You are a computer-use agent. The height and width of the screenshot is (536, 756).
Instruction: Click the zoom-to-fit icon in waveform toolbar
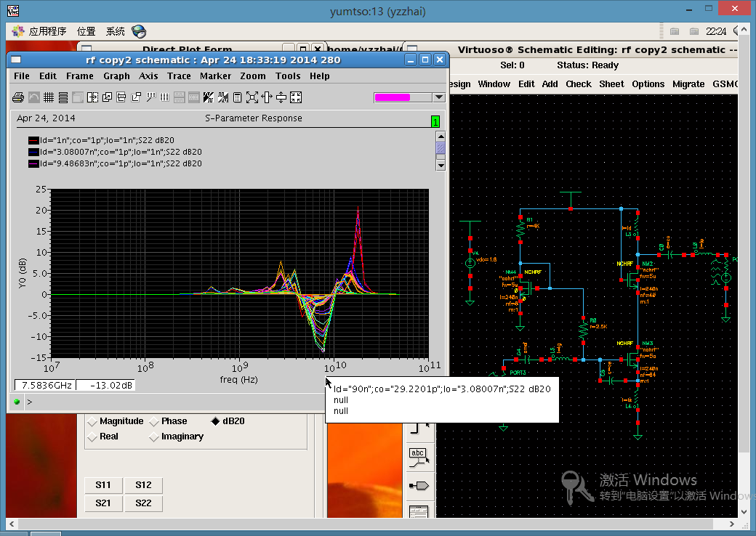(x=252, y=97)
